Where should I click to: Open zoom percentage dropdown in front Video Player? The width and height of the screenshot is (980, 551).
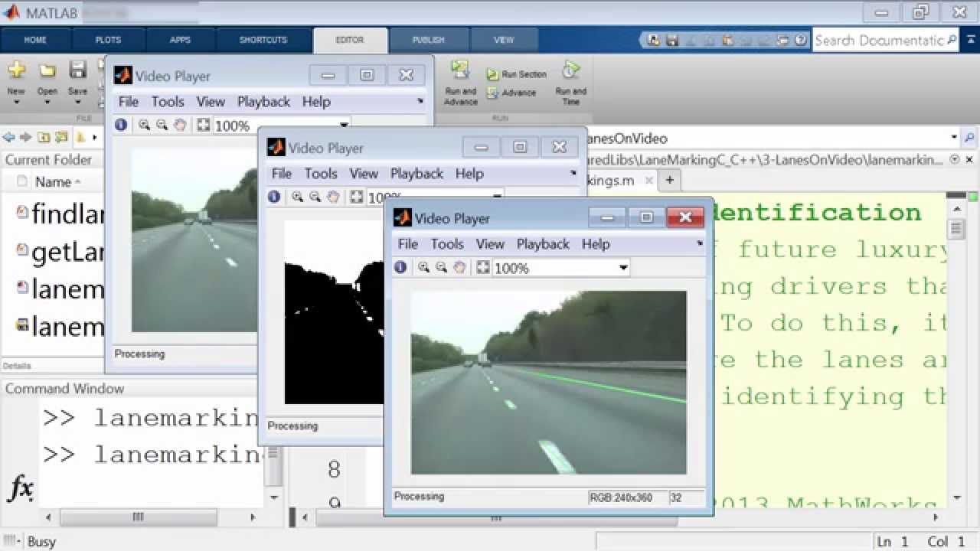point(623,268)
